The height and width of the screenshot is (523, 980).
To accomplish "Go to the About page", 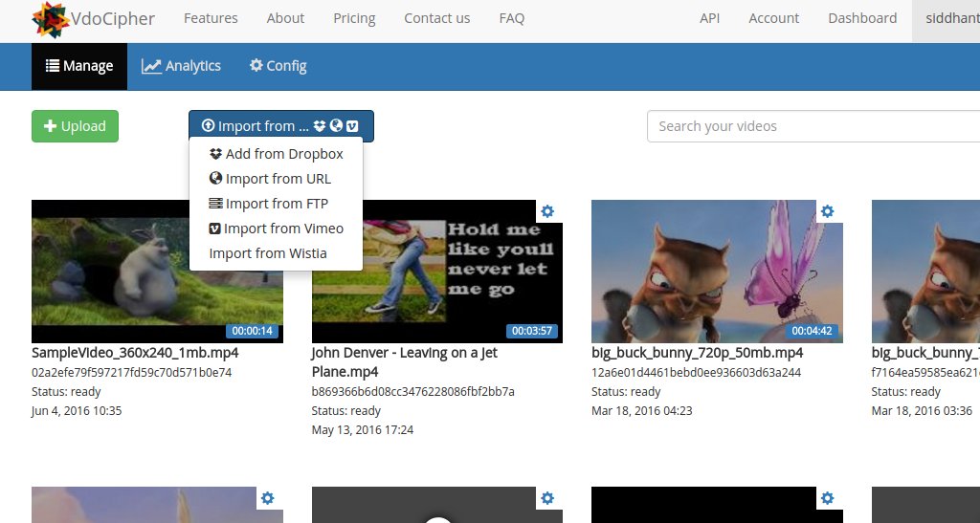I will 285,18.
